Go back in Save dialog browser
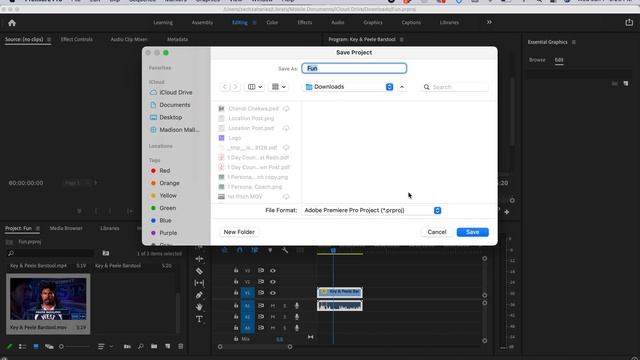 point(224,87)
